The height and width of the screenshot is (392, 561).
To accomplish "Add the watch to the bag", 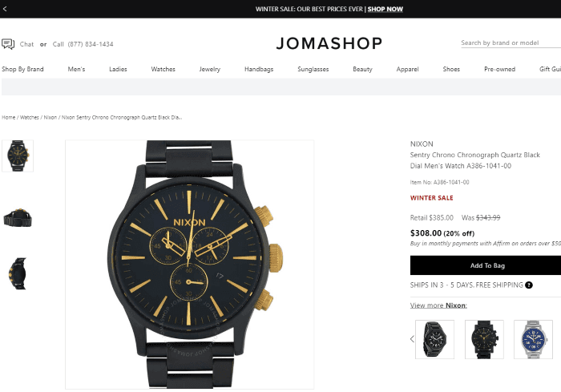I will pos(486,265).
